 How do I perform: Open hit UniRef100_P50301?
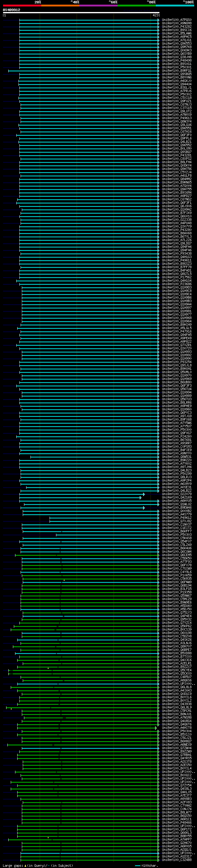click(x=177, y=67)
